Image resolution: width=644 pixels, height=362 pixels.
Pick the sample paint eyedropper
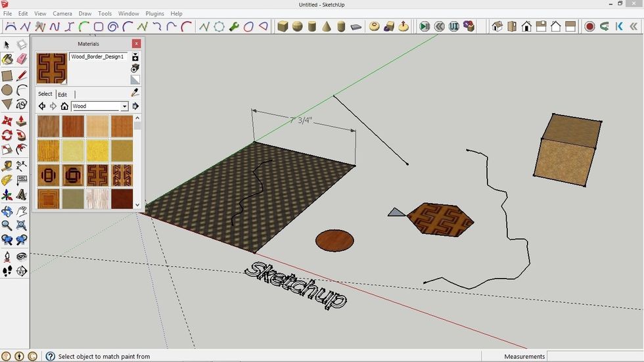click(135, 93)
